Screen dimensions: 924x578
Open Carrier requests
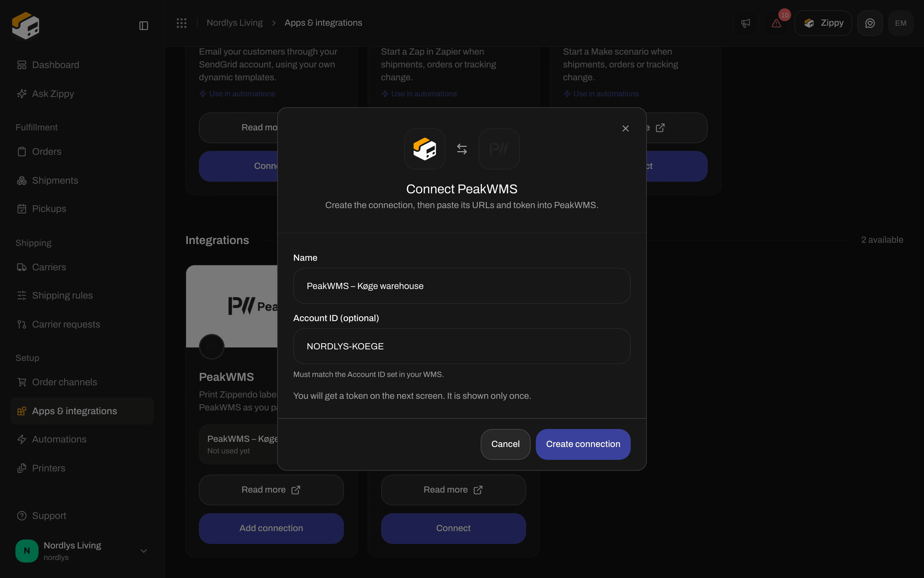[82, 324]
